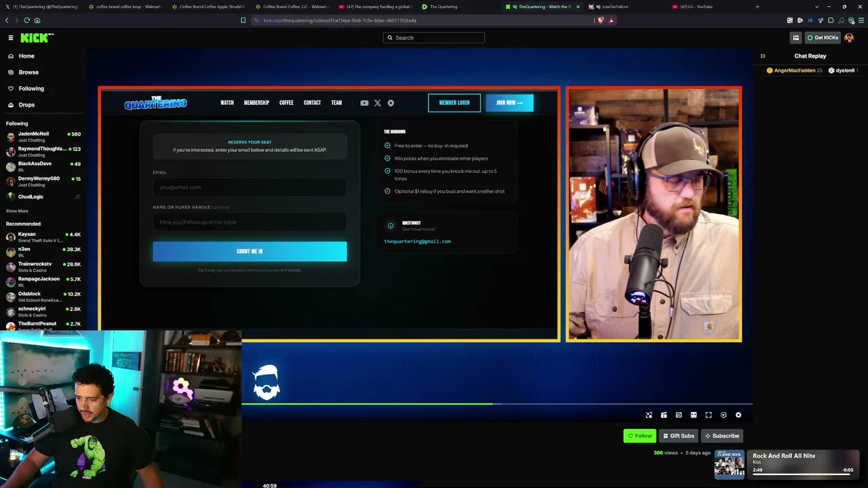Open schneckyirl recommended channel
The height and width of the screenshot is (488, 868).
pyautogui.click(x=43, y=312)
